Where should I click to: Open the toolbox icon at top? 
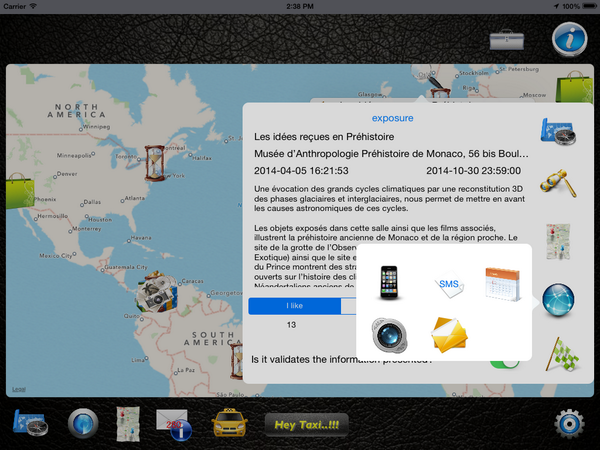[507, 39]
